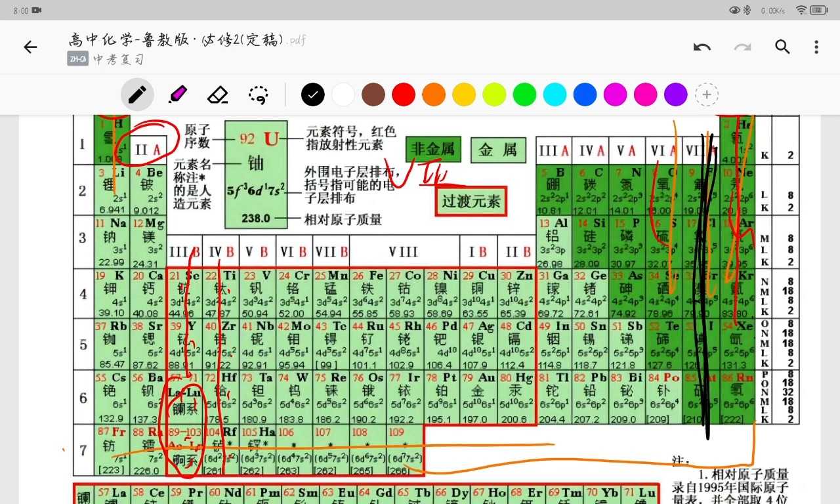Pick the hot pink color swatch
This screenshot has width=840, height=504.
[645, 94]
